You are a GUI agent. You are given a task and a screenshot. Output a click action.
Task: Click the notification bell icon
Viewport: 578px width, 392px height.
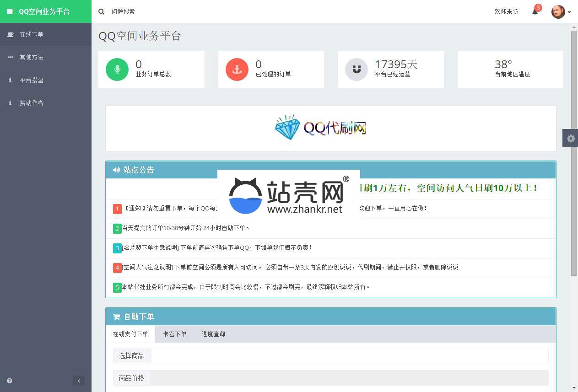pyautogui.click(x=535, y=11)
